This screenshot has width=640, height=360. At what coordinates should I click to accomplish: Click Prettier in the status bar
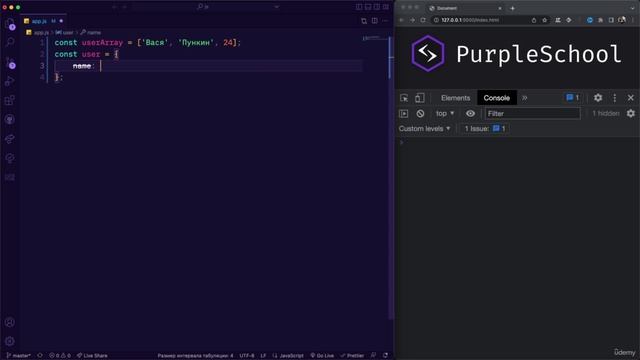pyautogui.click(x=352, y=356)
